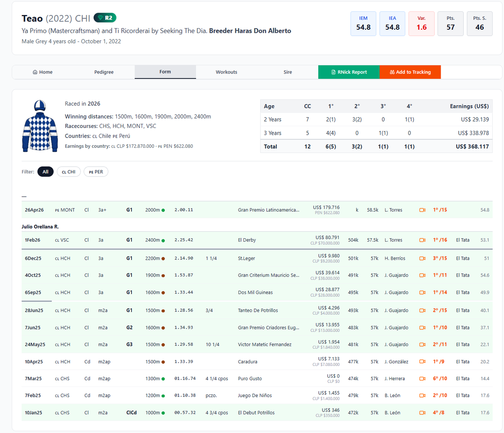Viewport: 504px width, 433px height.
Task: Click the IEM 54.8 stat box
Action: [363, 23]
